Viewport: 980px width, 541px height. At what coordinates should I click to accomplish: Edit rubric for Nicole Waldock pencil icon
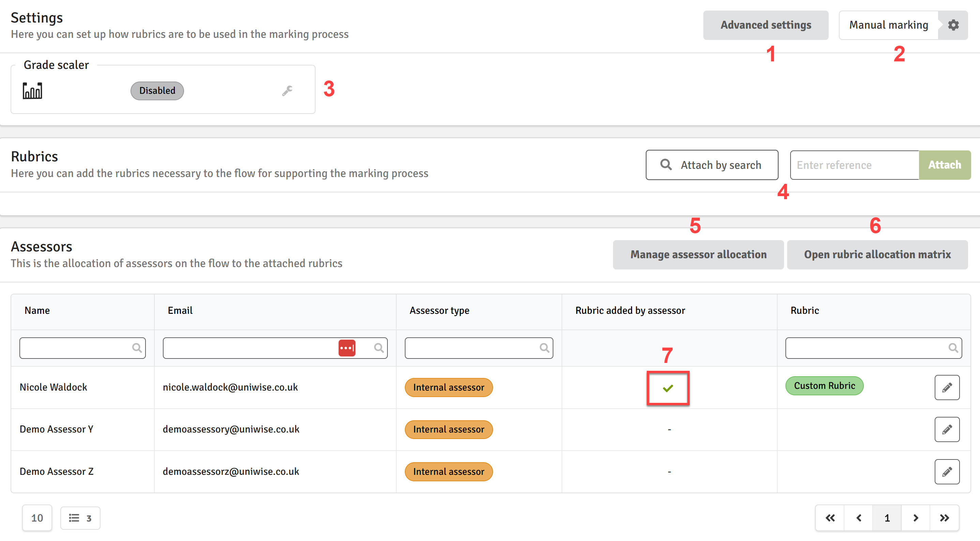(x=947, y=388)
